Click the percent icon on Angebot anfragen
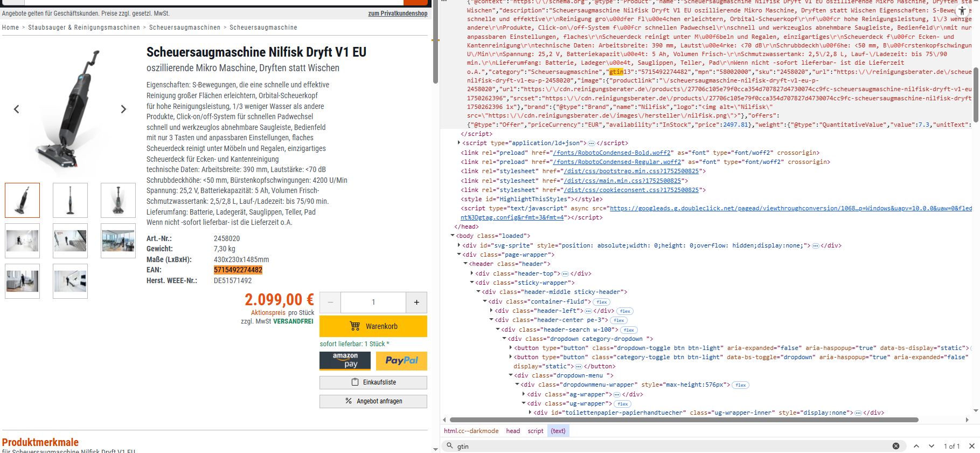This screenshot has height=453, width=980. pos(349,401)
